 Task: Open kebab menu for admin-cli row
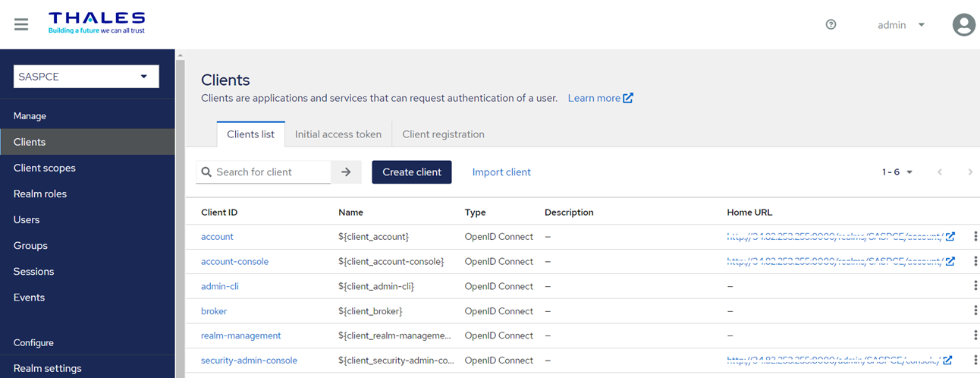pos(975,286)
